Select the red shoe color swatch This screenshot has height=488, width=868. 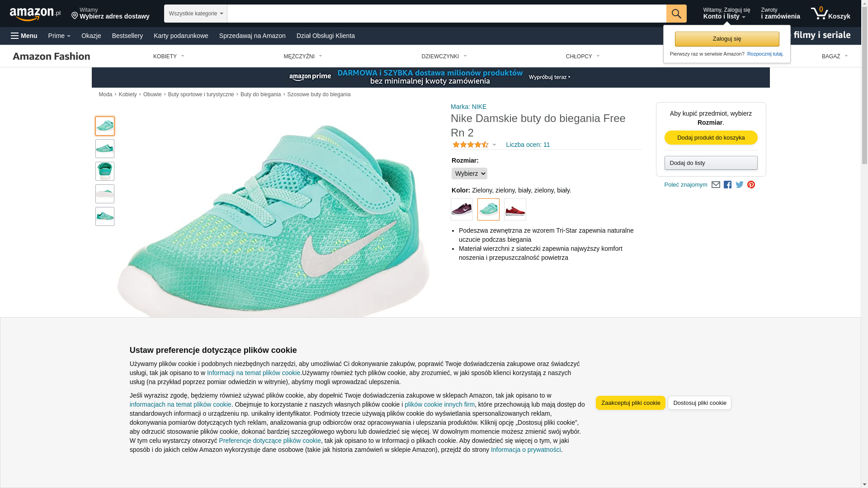[515, 210]
